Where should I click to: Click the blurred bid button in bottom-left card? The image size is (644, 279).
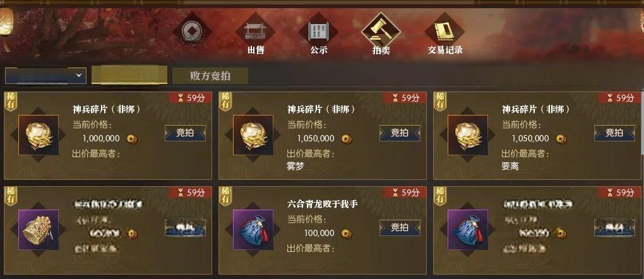click(185, 228)
